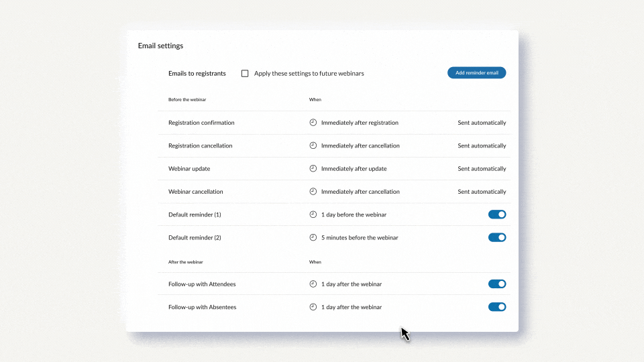The image size is (644, 362).
Task: Select the Default reminder (1) label
Action: click(195, 215)
